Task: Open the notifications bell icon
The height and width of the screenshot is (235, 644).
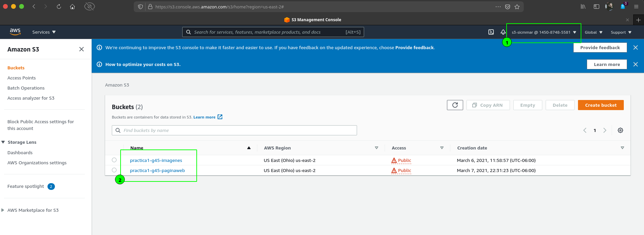Action: pyautogui.click(x=503, y=32)
